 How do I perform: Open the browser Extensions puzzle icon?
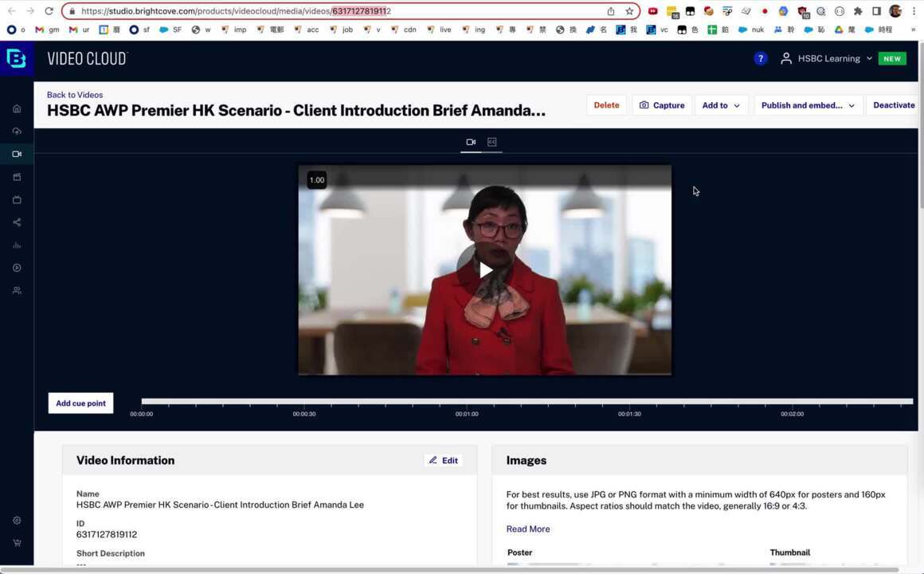858,11
